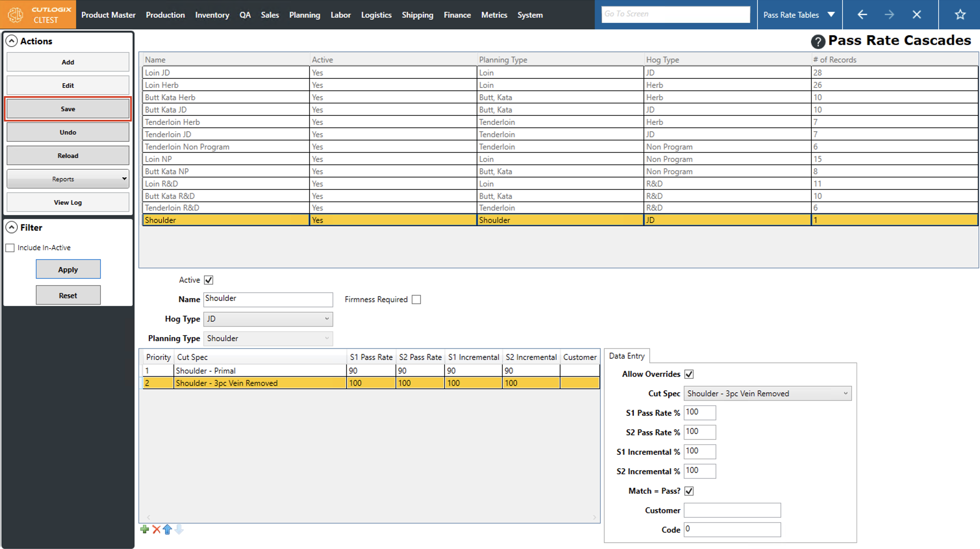980x549 pixels.
Task: Click the back arrow navigation icon
Action: 862,15
